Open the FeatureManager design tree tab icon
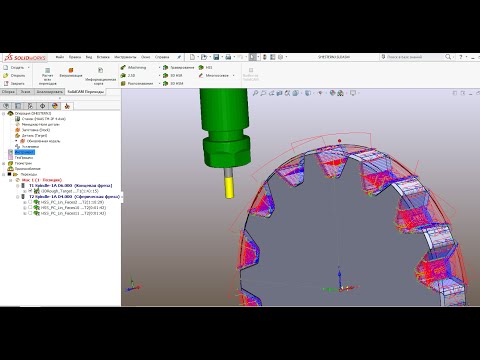Screen dimensions: 480x360 pos(6,106)
